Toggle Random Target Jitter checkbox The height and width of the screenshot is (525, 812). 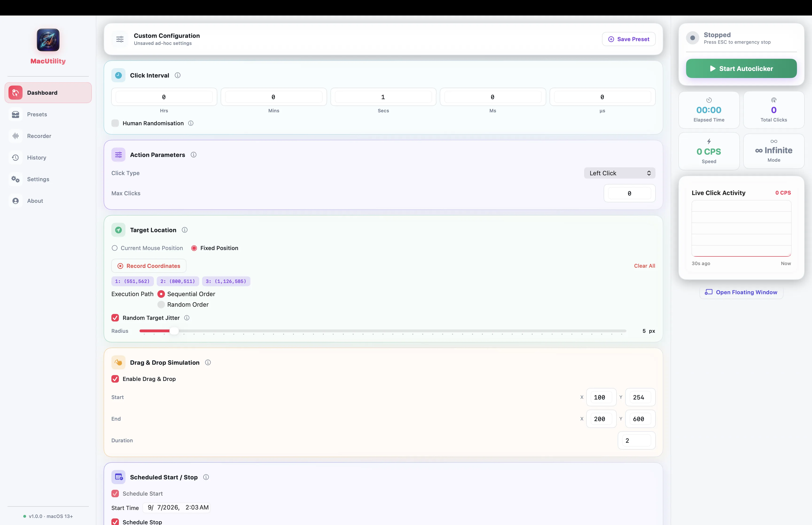[x=115, y=318]
